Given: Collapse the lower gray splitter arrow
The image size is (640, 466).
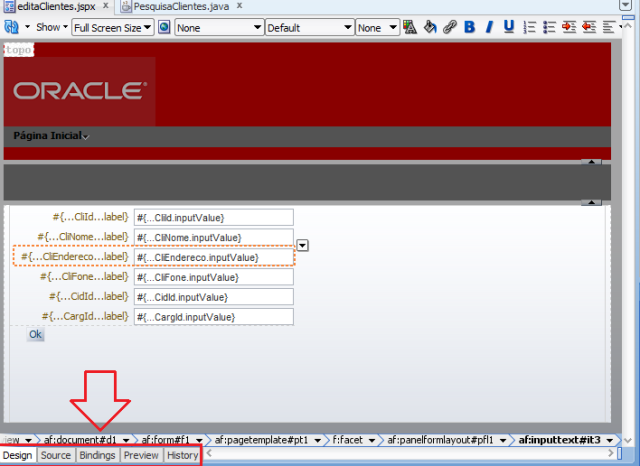Looking at the screenshot, I should pyautogui.click(x=591, y=202).
